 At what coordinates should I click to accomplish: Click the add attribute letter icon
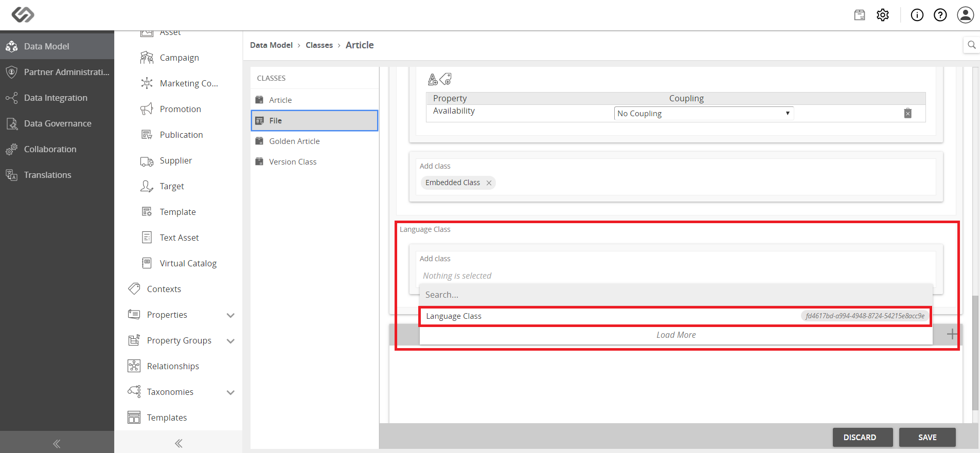(x=433, y=79)
